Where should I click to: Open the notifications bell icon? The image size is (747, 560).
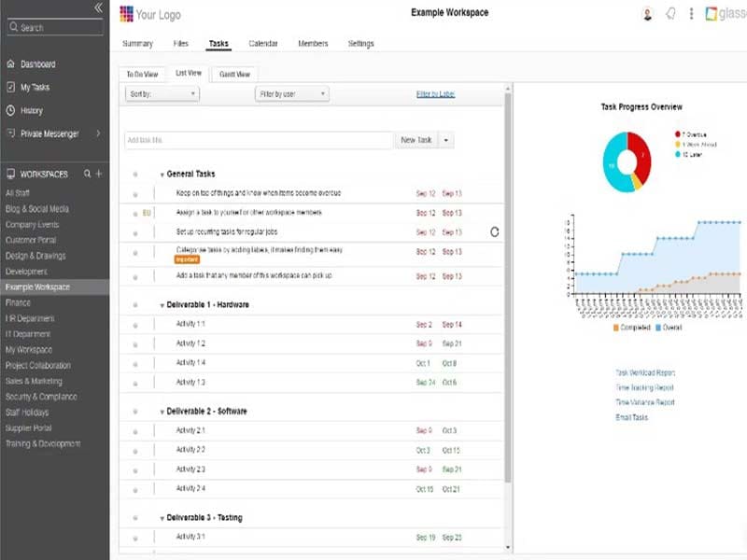coord(670,13)
